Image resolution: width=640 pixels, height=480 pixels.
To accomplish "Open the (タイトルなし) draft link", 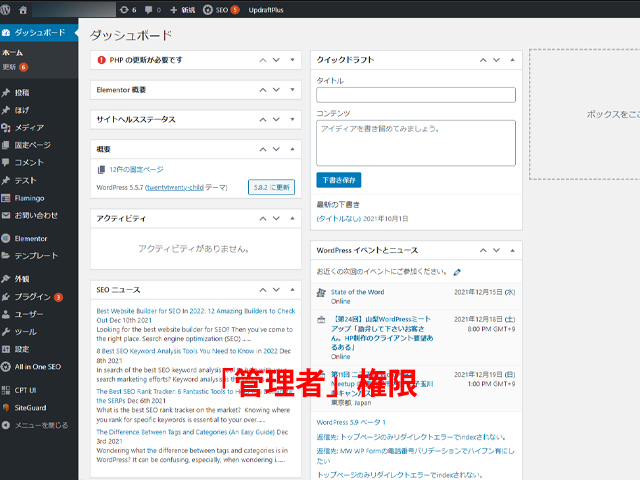I will click(339, 219).
